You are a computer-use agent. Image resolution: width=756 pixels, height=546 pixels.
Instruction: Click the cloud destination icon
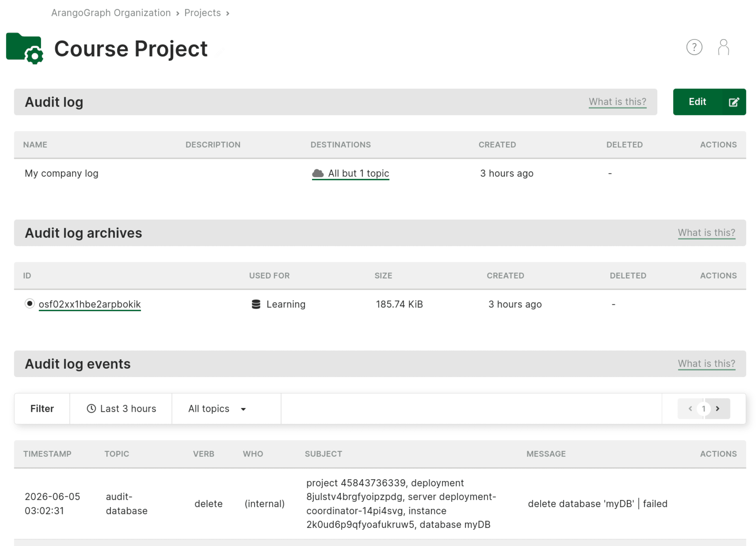tap(318, 173)
